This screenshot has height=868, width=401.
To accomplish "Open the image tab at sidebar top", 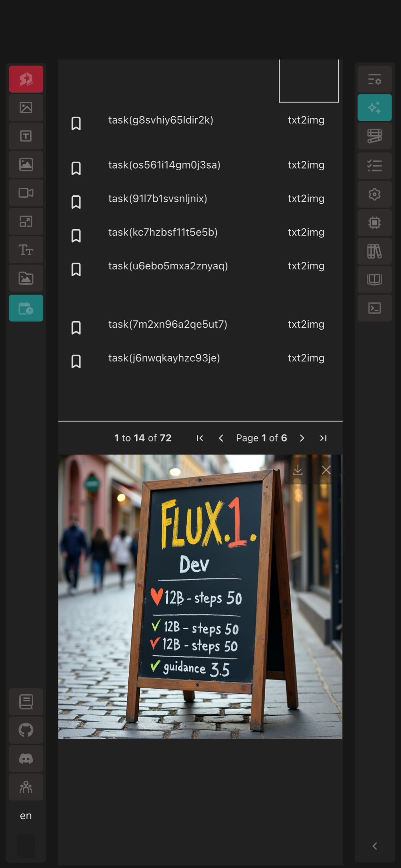I will coord(26,107).
